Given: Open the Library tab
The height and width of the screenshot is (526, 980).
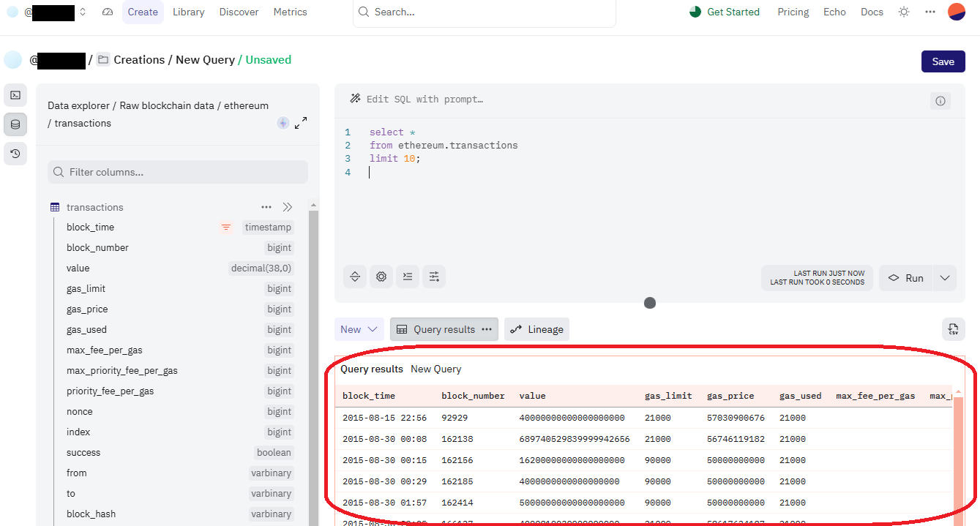Looking at the screenshot, I should (189, 12).
